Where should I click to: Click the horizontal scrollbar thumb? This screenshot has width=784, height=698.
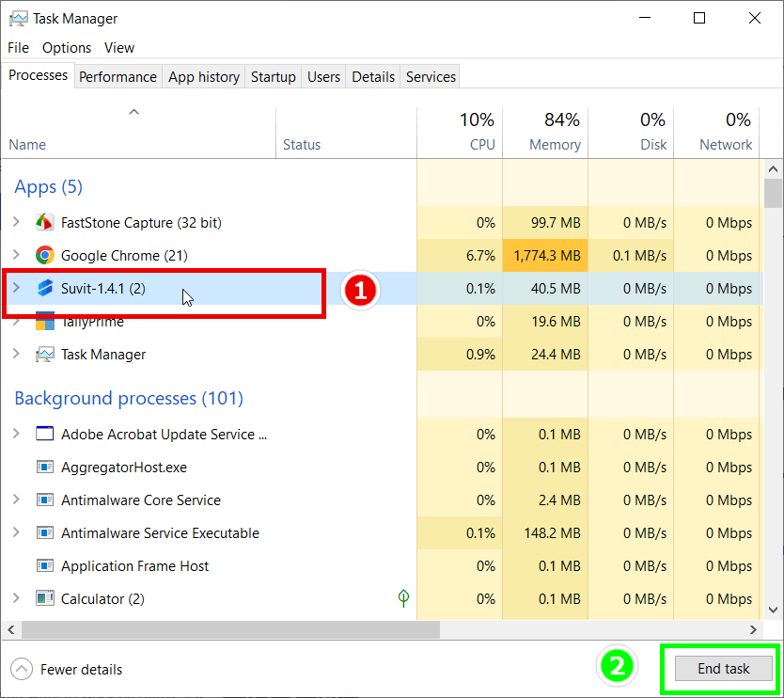click(230, 629)
